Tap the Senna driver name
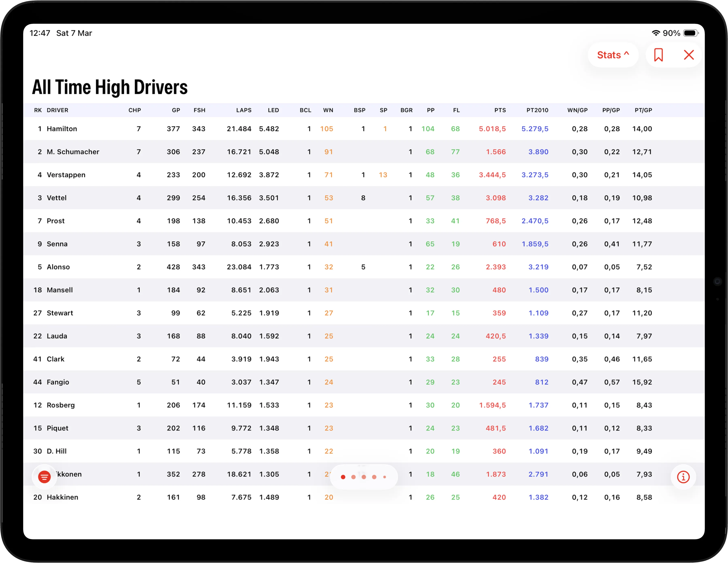Viewport: 728px width, 563px height. click(x=57, y=244)
